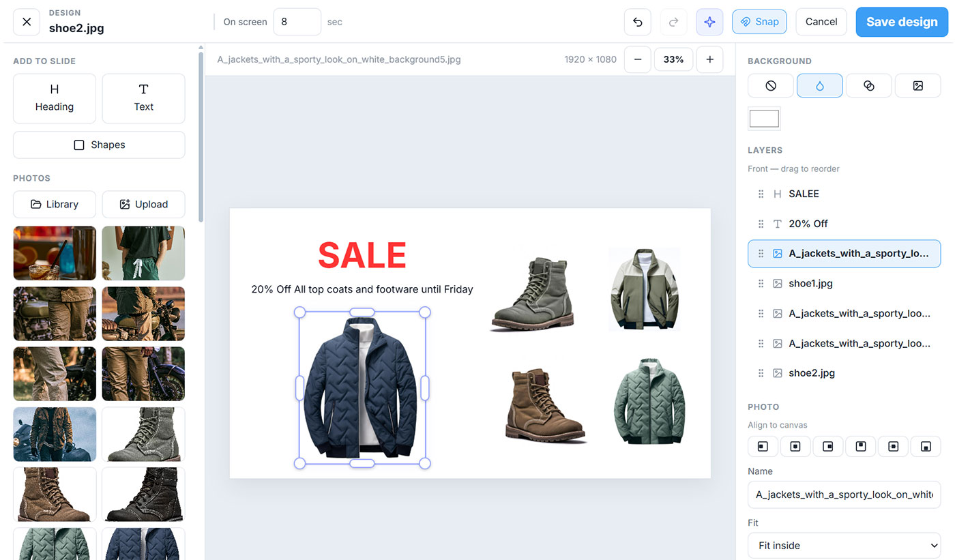Screen dimensions: 955x560
Task: Click the On screen seconds input field
Action: [x=297, y=22]
